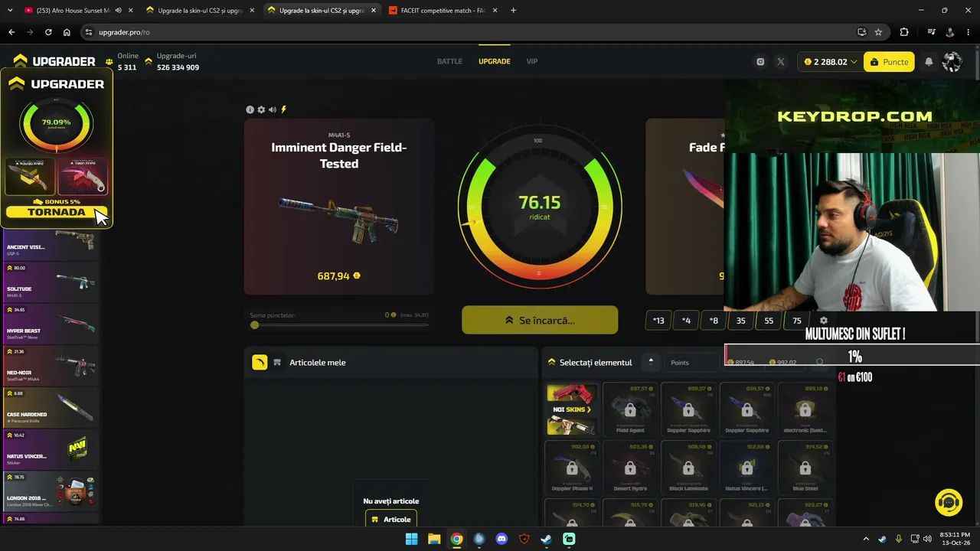Open the NOI SKINS promo tile
This screenshot has height=551, width=980.
(571, 409)
